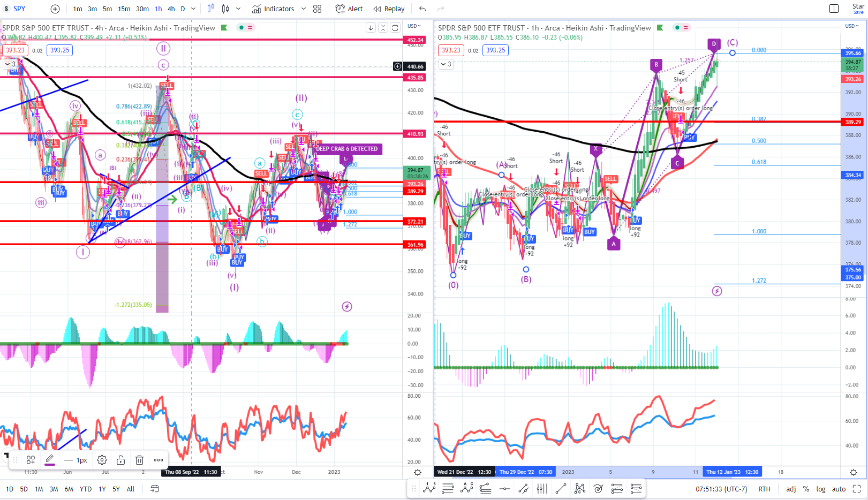Select the trend-based Fib extension tool

tap(486, 488)
